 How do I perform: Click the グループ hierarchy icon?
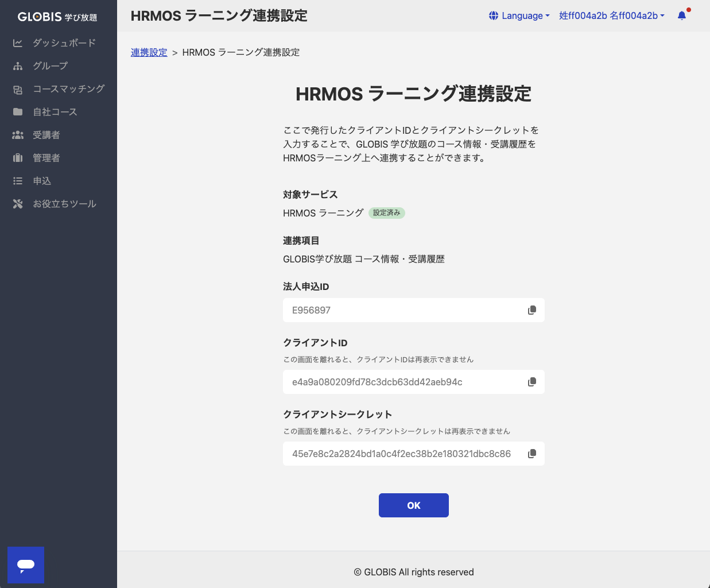[18, 66]
